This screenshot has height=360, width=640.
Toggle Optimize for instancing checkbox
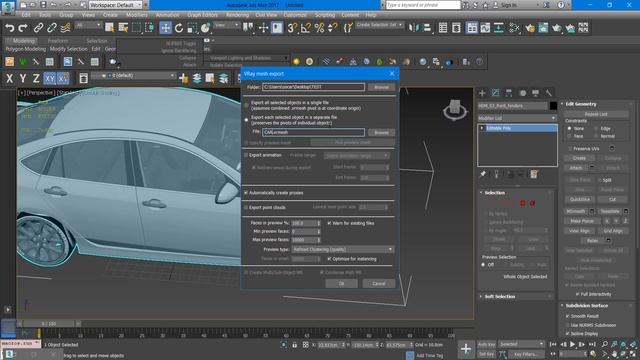click(x=329, y=259)
